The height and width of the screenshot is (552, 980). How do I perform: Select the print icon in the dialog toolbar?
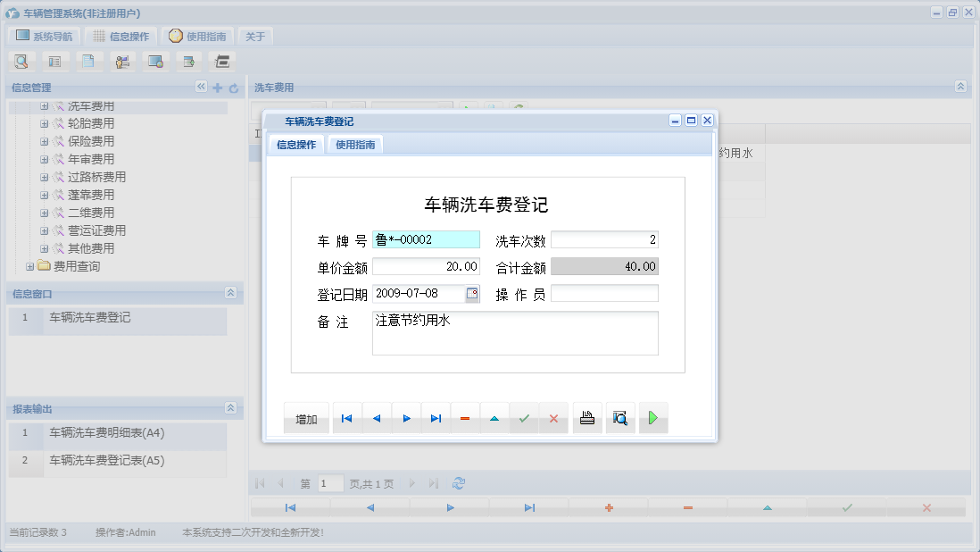click(586, 417)
